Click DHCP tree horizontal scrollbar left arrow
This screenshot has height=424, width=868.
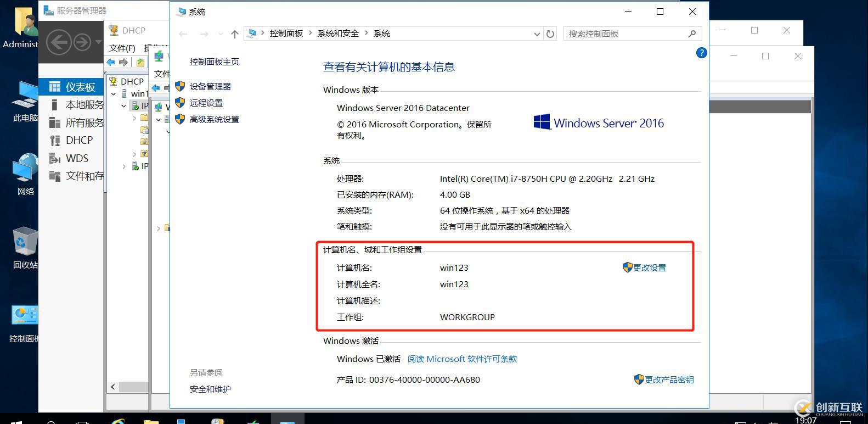pos(113,387)
